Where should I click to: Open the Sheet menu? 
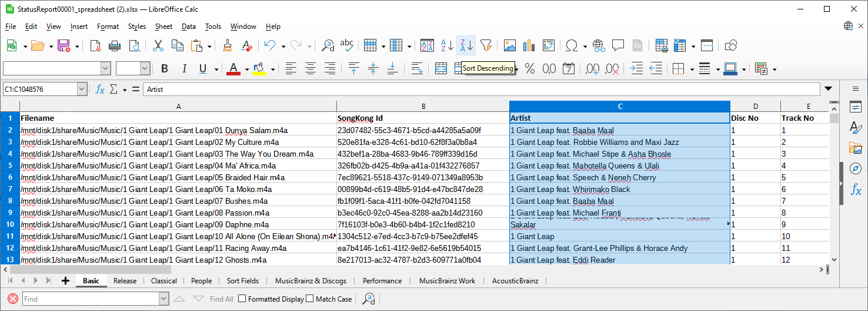(163, 27)
